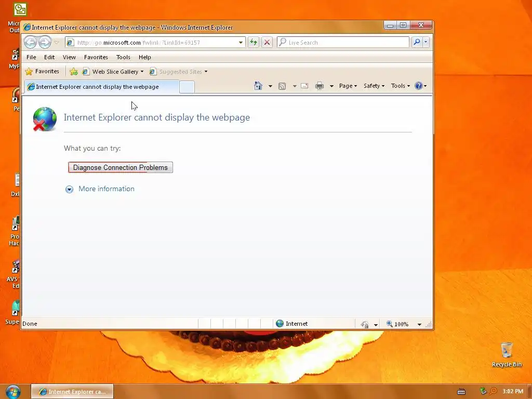Open the Help menu
532x399 pixels.
(145, 57)
